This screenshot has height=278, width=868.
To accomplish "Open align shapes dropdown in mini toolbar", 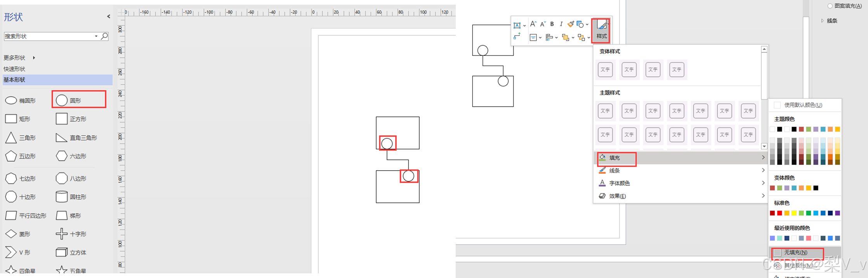I will click(556, 38).
